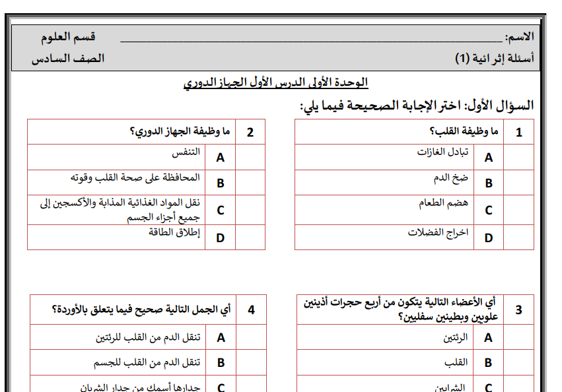Select the answer المحافظة على صحة القلب وقوته
The height and width of the screenshot is (392, 562).
tap(135, 178)
